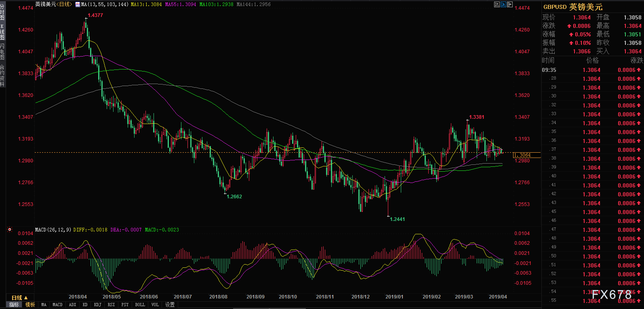
Task: Click the DEA:-0.0007 value label
Action: point(126,229)
